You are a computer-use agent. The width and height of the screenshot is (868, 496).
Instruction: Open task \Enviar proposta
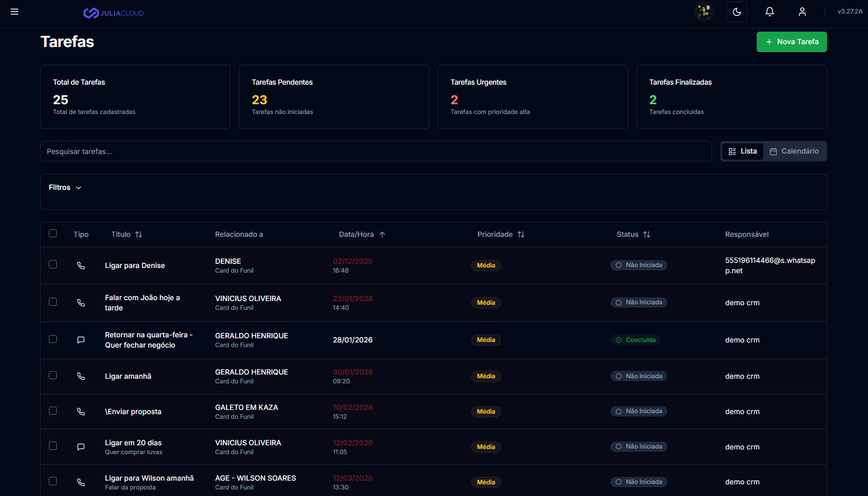pos(133,412)
